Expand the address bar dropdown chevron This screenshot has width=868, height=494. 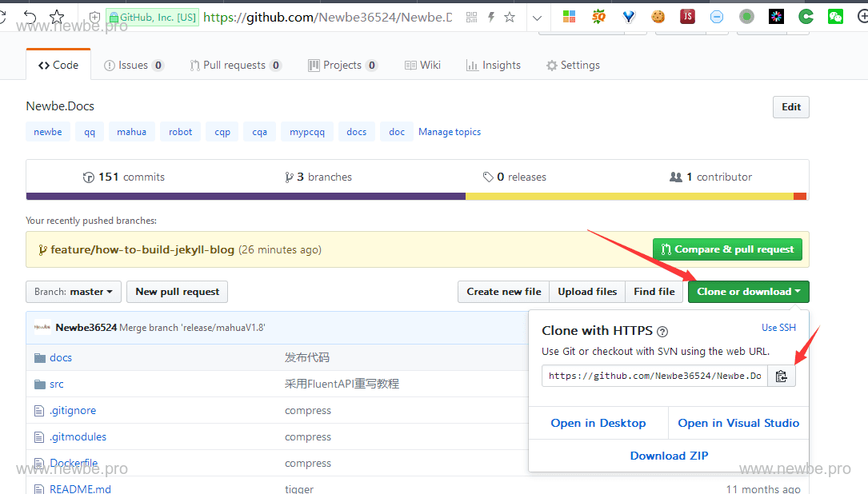pos(537,17)
